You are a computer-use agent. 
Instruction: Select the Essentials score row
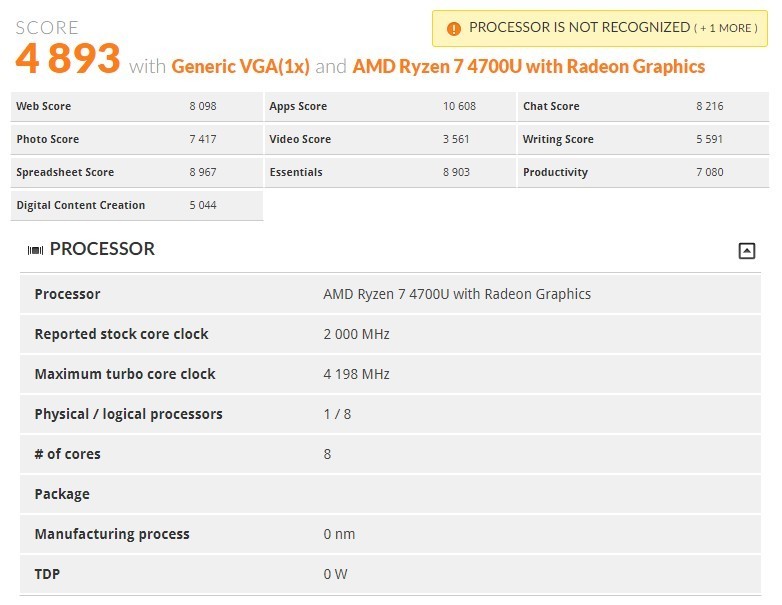[x=390, y=172]
